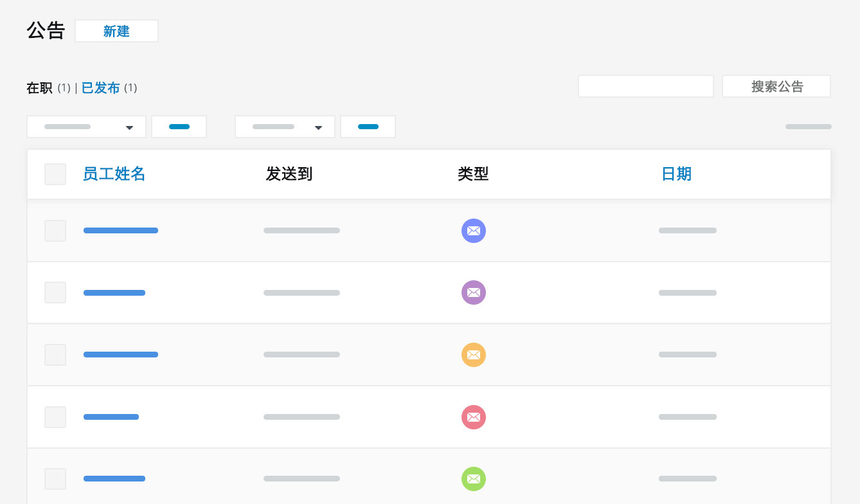Open the second filter dropdown beside apply button

click(x=285, y=127)
